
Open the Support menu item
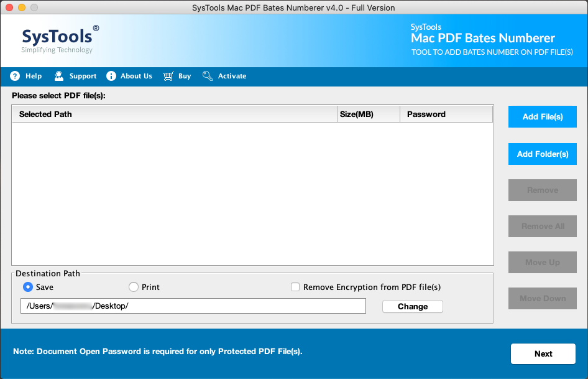click(x=83, y=76)
